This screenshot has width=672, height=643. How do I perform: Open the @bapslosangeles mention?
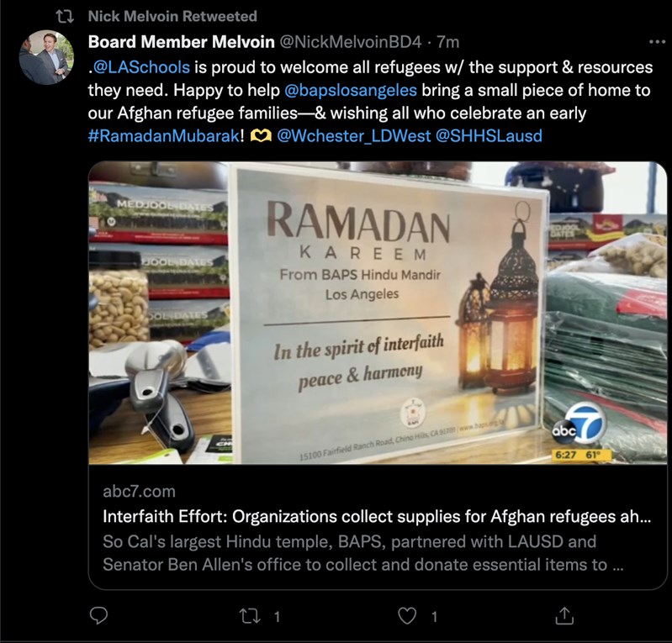tap(350, 90)
